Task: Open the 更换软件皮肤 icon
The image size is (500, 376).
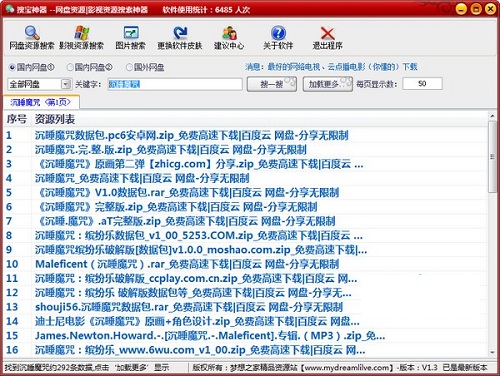Action: [180, 33]
